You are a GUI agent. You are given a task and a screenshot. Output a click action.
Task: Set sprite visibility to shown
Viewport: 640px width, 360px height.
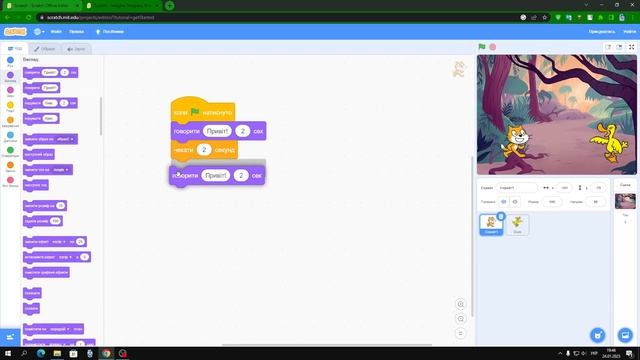coord(504,202)
